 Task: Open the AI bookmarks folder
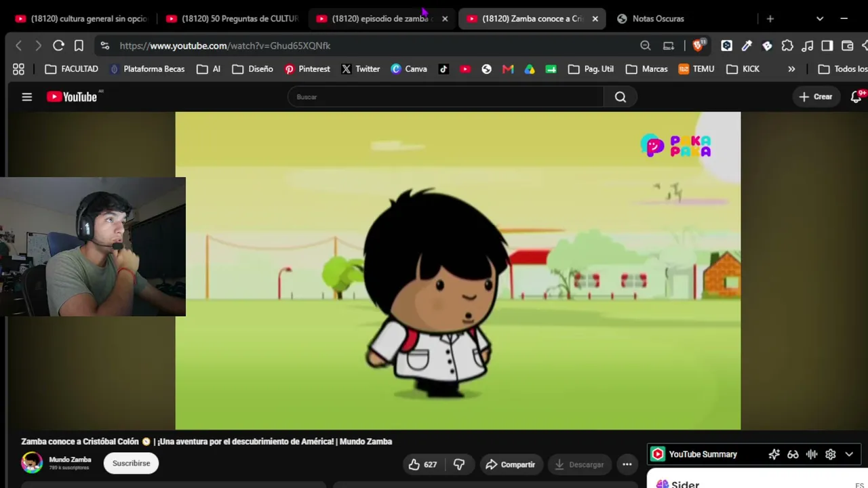click(208, 69)
